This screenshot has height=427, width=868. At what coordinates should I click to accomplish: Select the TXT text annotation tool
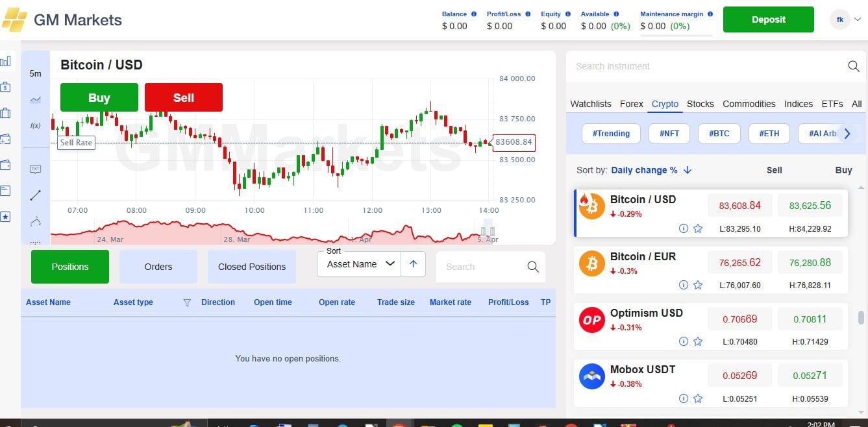tap(36, 169)
